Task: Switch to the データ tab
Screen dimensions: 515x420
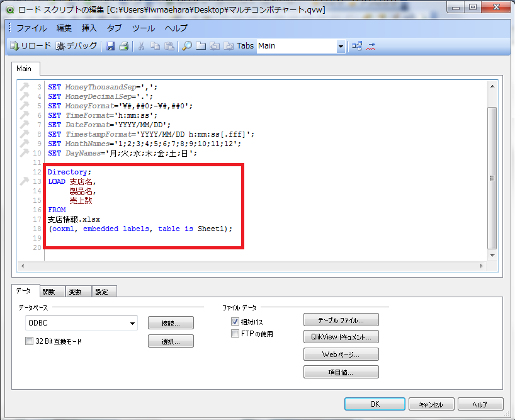Action: tap(25, 291)
